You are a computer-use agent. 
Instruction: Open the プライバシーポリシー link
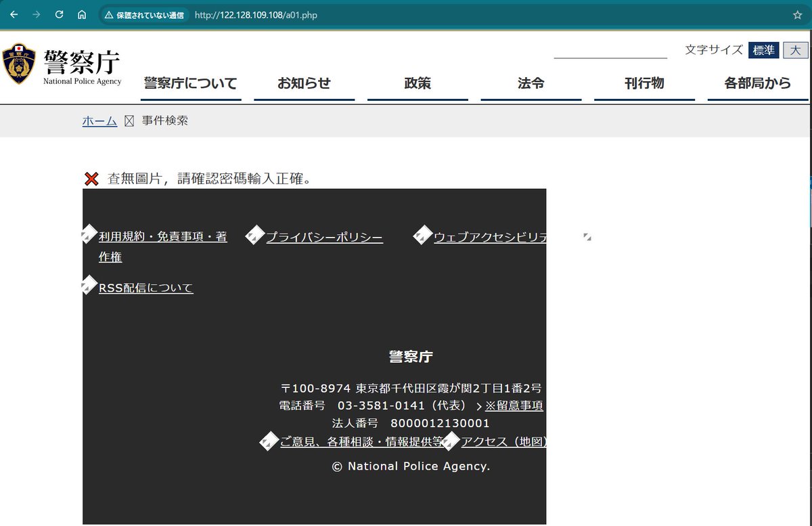pos(324,237)
